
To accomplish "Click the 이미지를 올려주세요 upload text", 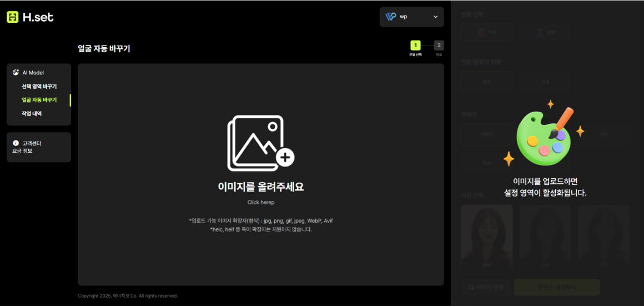I will pos(260,187).
